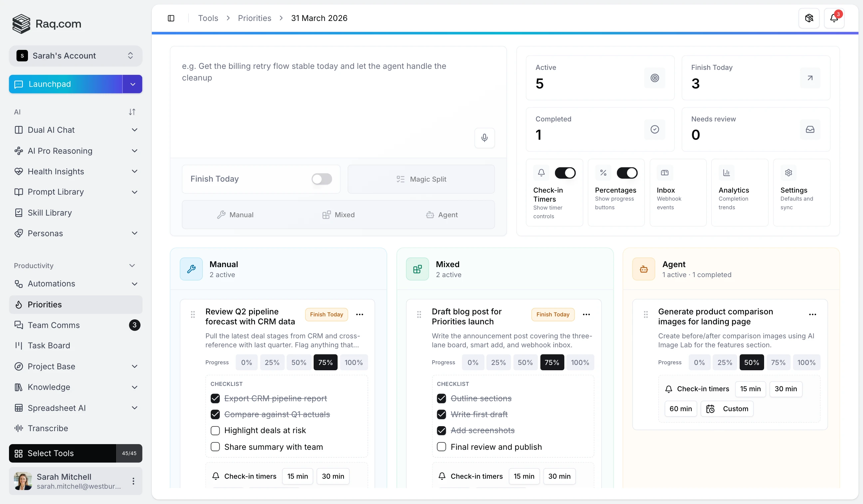Check the Highlight deals at risk item
863x504 pixels.
pyautogui.click(x=215, y=430)
